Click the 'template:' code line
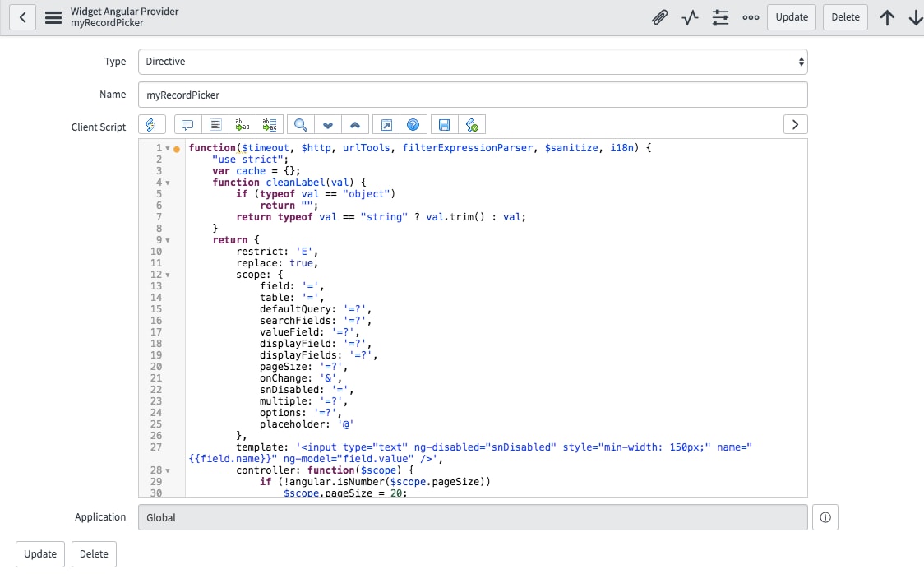 tap(470, 452)
